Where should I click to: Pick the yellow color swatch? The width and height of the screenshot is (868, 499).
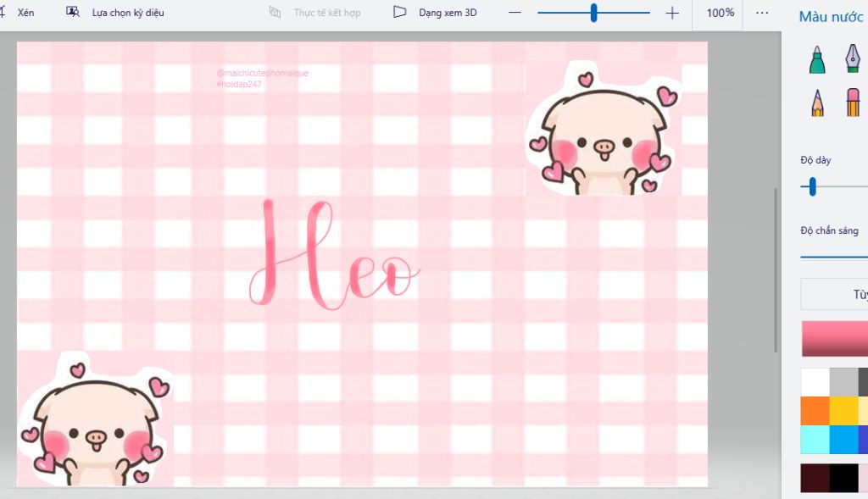(843, 411)
